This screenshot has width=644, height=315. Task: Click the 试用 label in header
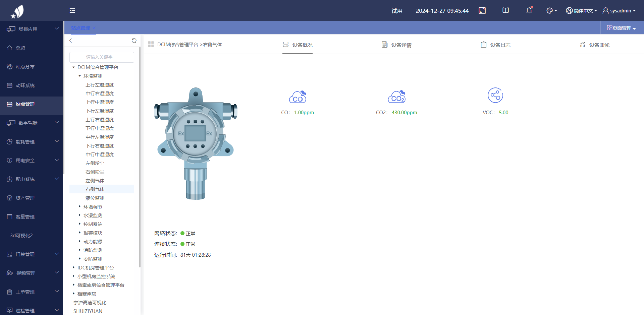click(x=397, y=11)
